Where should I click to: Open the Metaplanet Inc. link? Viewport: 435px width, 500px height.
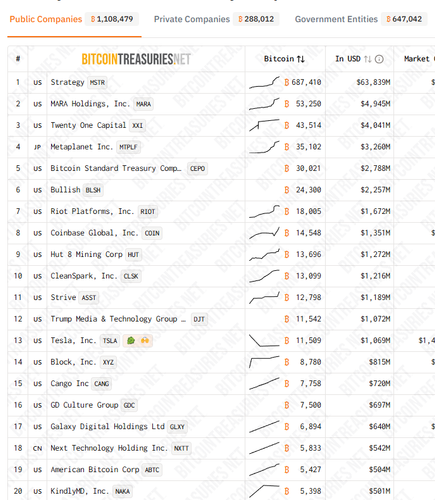point(82,147)
